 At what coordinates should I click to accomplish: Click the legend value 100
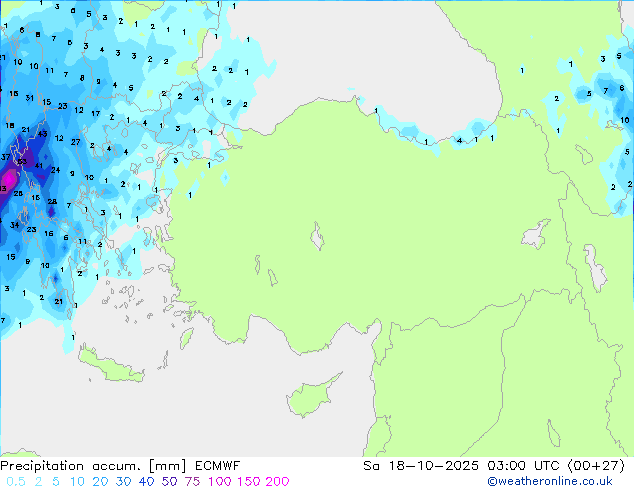[220, 482]
